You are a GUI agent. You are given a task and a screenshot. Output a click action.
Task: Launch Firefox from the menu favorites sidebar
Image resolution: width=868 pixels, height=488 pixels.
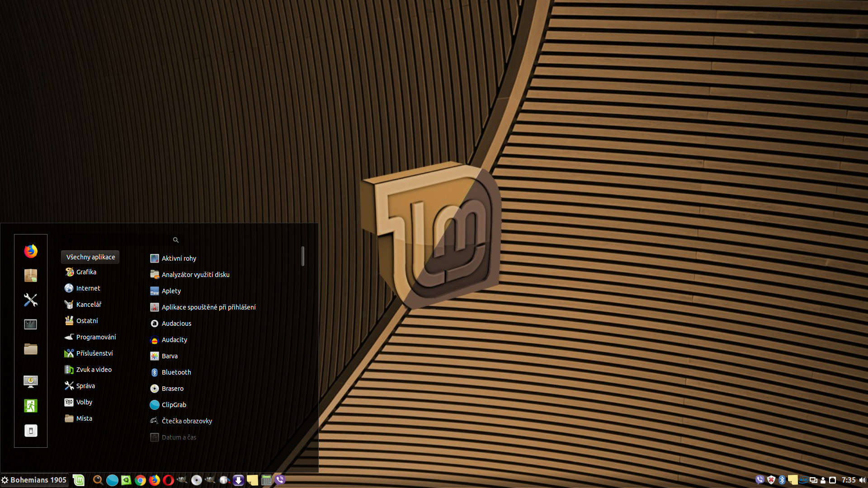(31, 251)
